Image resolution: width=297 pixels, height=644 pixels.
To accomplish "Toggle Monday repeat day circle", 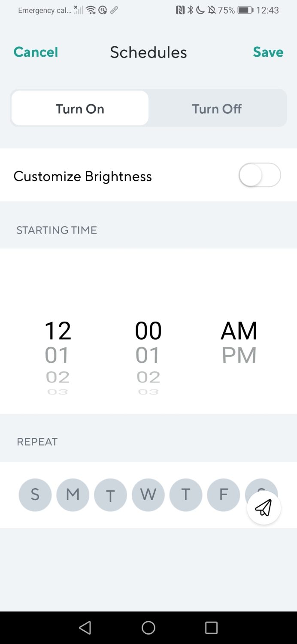I will coord(73,495).
